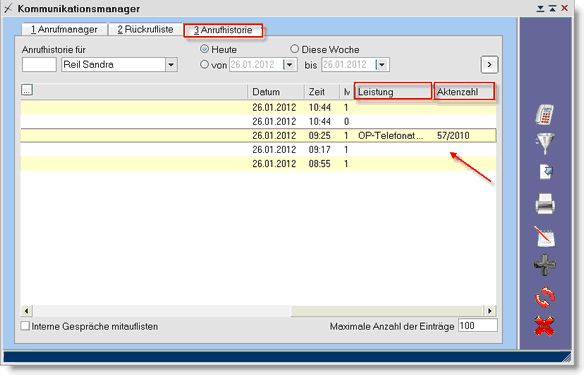Select the Diese Woche radio option
This screenshot has width=586, height=377.
coord(294,49)
